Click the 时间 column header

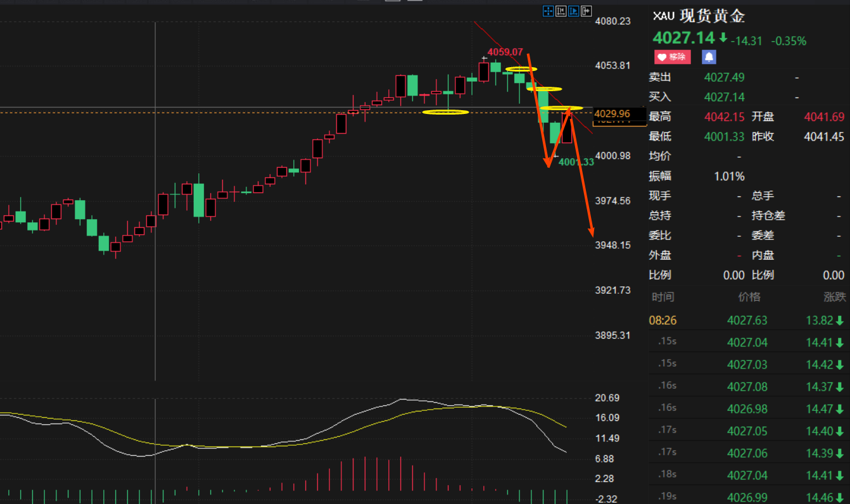pyautogui.click(x=663, y=297)
